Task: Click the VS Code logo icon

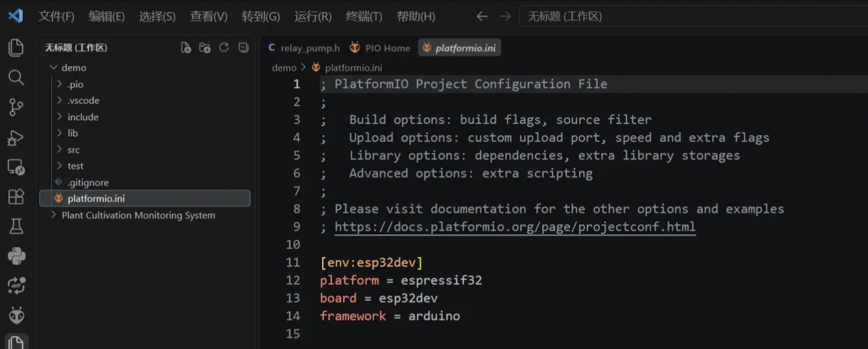Action: (16, 16)
